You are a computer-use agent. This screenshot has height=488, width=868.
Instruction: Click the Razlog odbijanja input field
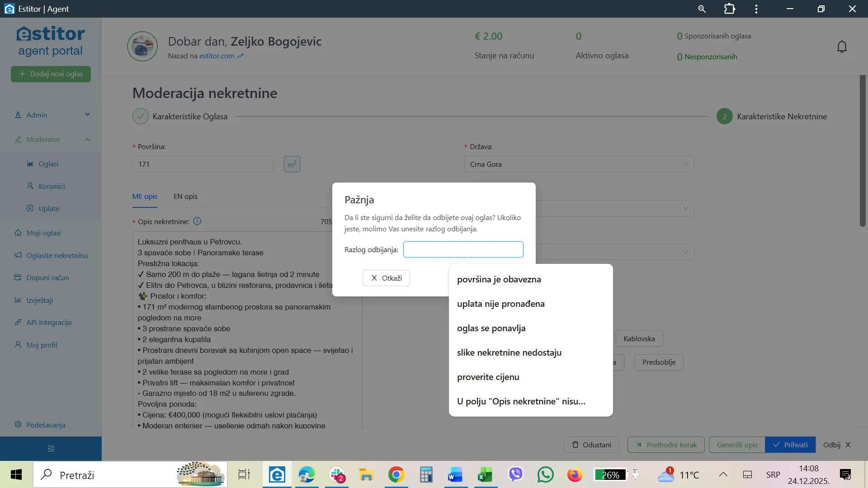(463, 249)
